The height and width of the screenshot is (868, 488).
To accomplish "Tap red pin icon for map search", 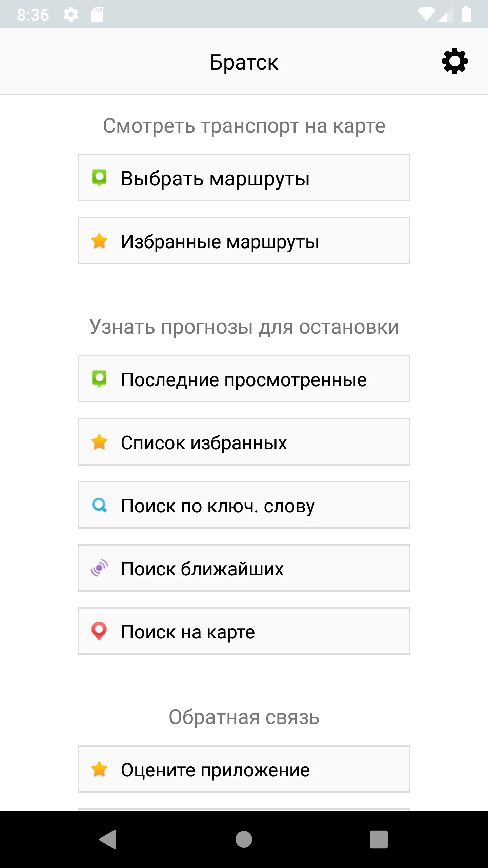I will pyautogui.click(x=99, y=631).
